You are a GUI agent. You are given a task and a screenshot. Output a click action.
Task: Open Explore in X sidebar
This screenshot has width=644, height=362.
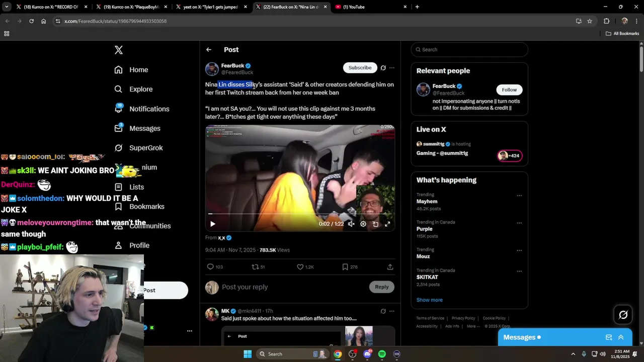click(133, 89)
